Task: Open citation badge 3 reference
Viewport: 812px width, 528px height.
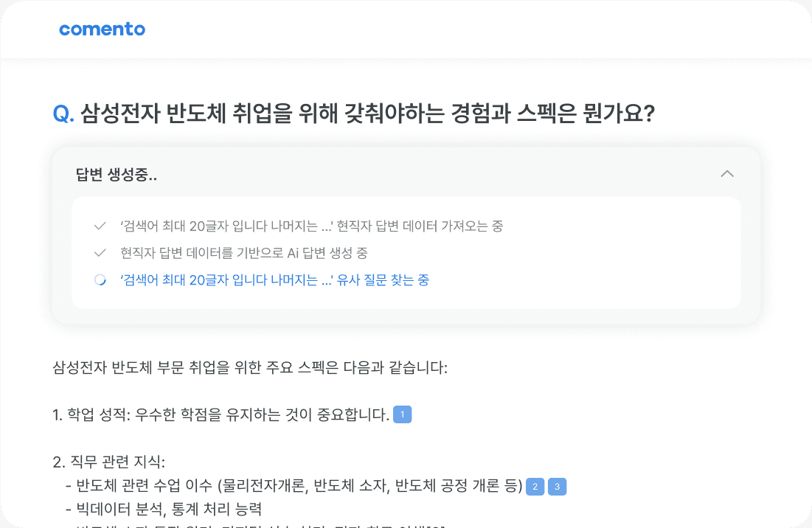Action: (557, 487)
